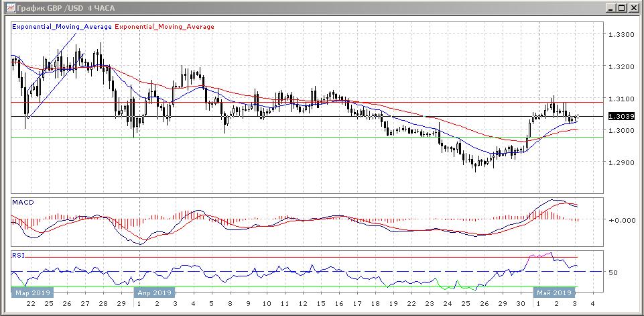Click the MACD +0.000 zero level label
The image size is (644, 316).
623,220
